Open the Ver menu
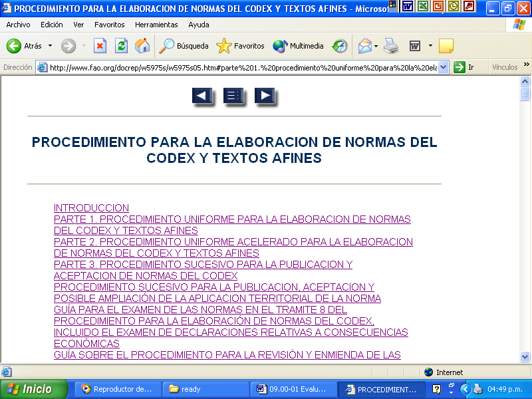Screen dimensions: 532x399 78,25
